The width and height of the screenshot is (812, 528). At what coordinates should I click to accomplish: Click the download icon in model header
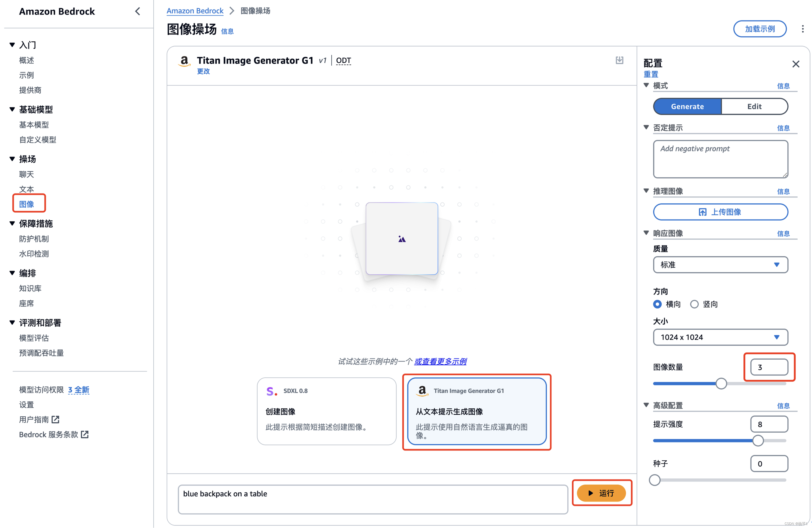pos(619,60)
